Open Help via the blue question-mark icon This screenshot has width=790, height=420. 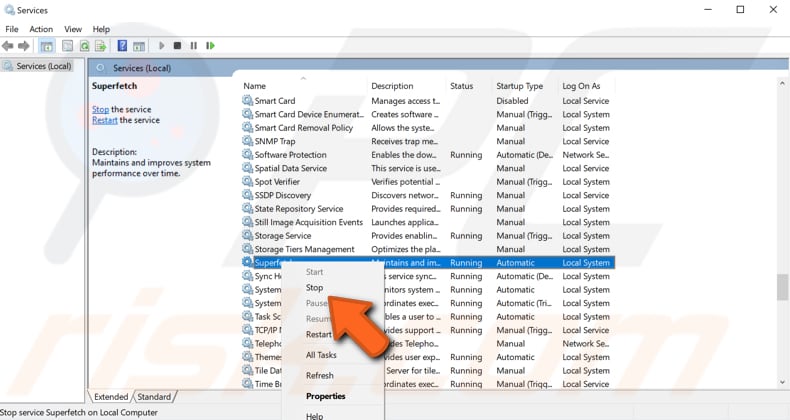(x=122, y=46)
